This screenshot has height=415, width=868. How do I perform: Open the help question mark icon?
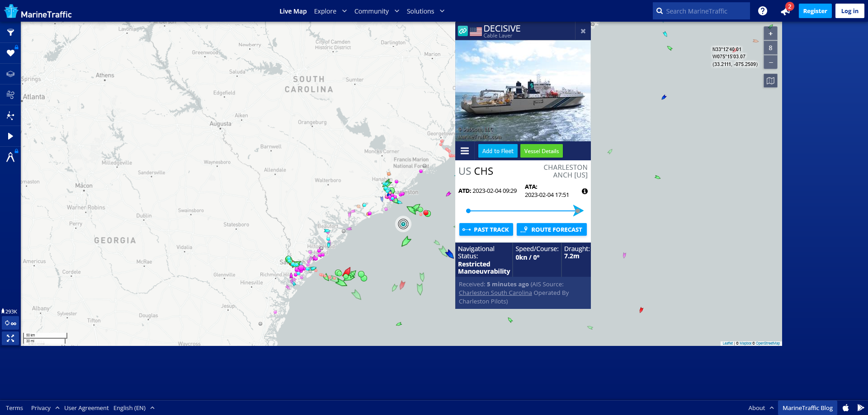[x=763, y=11]
